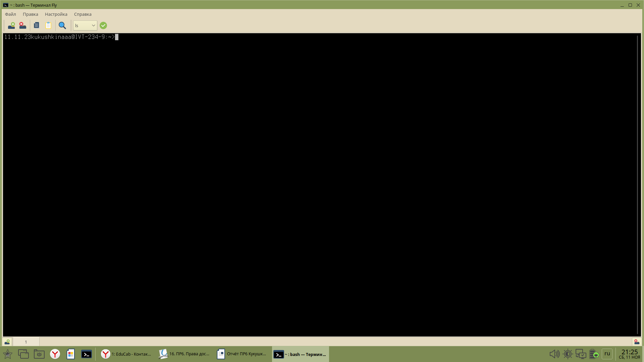Click the terminal vertical scrollbar
The width and height of the screenshot is (644, 362).
point(638,184)
